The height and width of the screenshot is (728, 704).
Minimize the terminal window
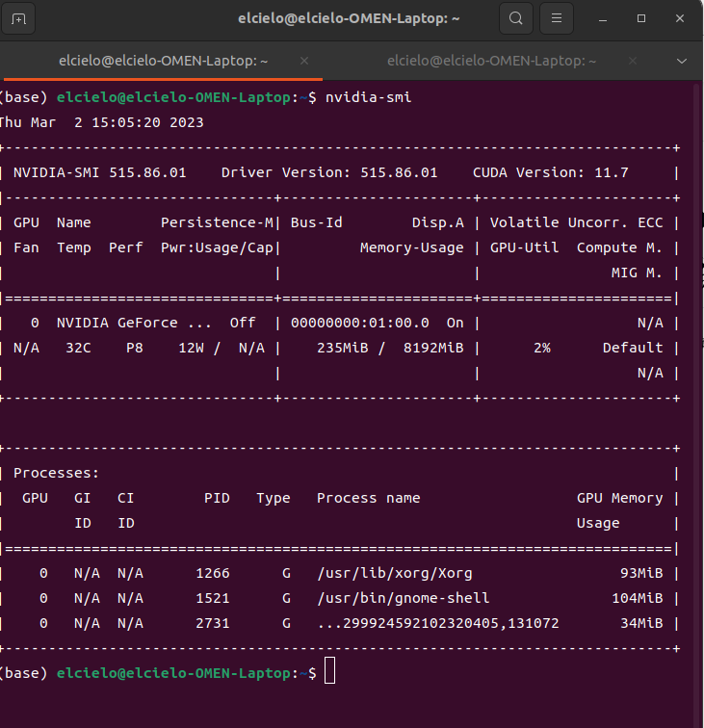pyautogui.click(x=603, y=19)
